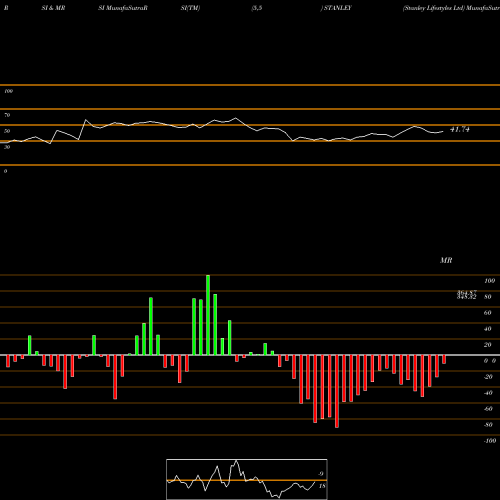The height and width of the screenshot is (500, 500).
Task: Click the -100 label on MR axis
Action: pyautogui.click(x=490, y=441)
